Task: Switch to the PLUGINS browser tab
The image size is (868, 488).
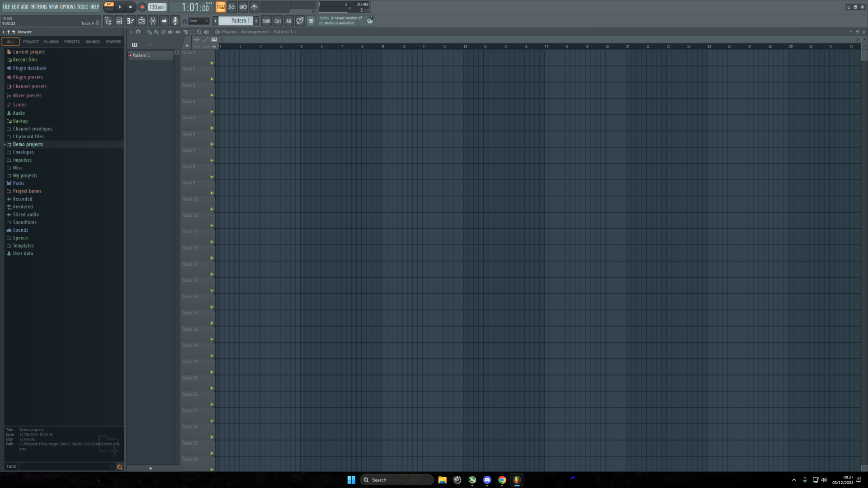Action: tap(51, 42)
